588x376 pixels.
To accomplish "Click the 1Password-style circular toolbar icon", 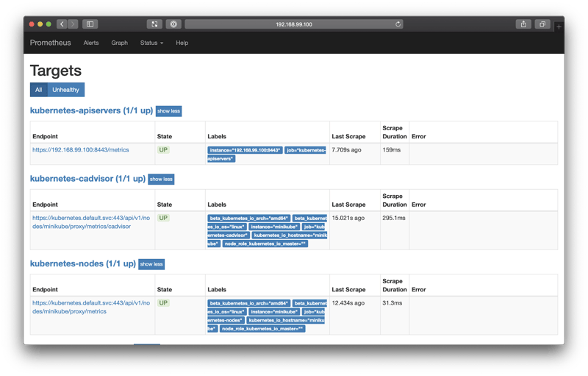I will pos(173,24).
